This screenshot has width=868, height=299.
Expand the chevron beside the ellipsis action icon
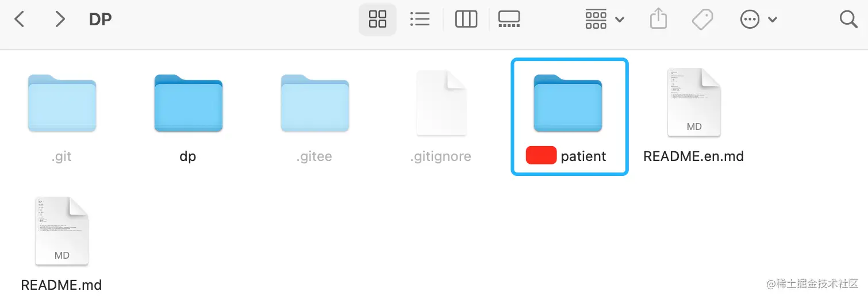click(773, 20)
